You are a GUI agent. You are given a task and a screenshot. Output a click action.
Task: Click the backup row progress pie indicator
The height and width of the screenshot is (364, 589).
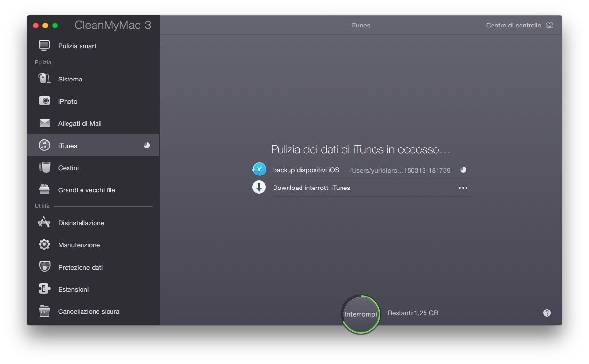tap(463, 170)
